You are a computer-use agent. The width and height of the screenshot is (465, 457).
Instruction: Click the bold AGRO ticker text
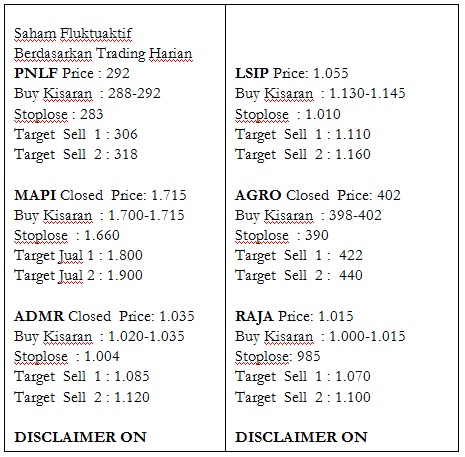point(258,195)
